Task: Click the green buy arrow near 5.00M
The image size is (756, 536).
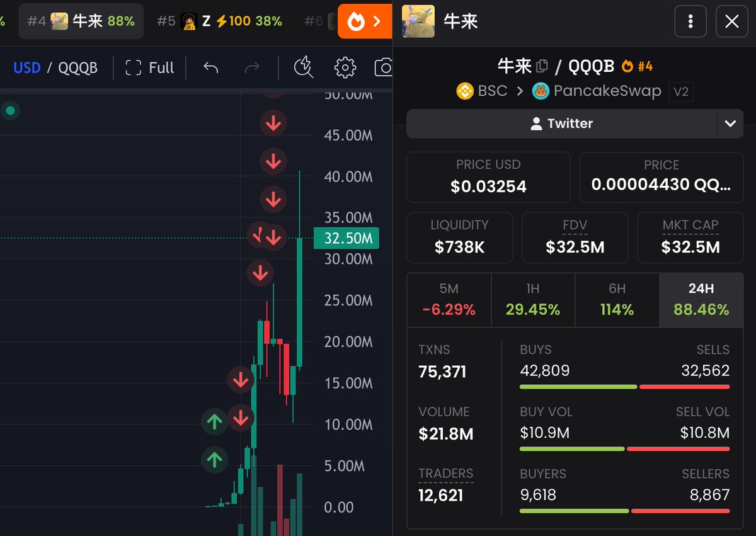Action: [x=214, y=460]
